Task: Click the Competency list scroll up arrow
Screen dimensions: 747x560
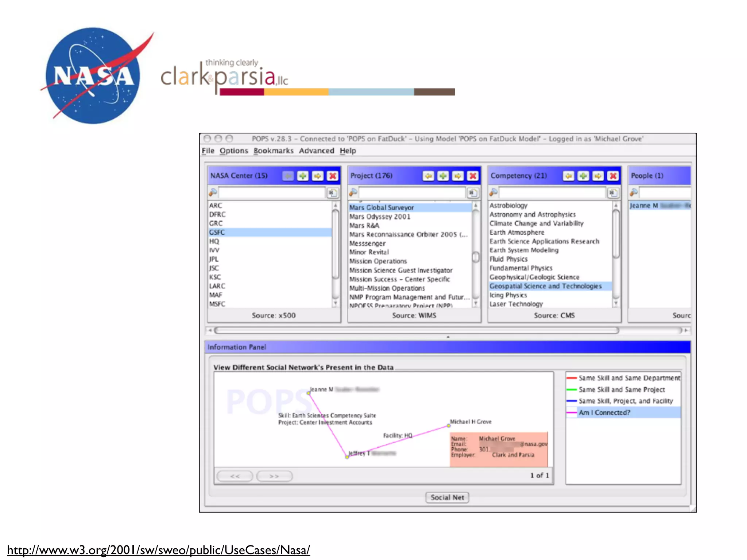Action: (616, 205)
